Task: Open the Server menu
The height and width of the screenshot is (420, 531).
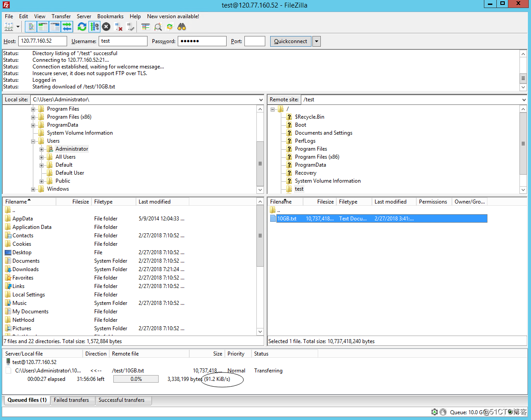Action: [84, 16]
